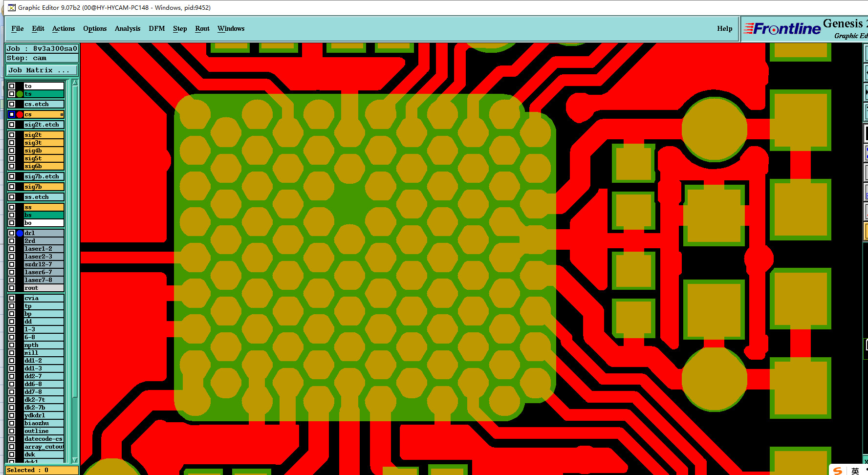Select the mill layer name

(x=44, y=353)
